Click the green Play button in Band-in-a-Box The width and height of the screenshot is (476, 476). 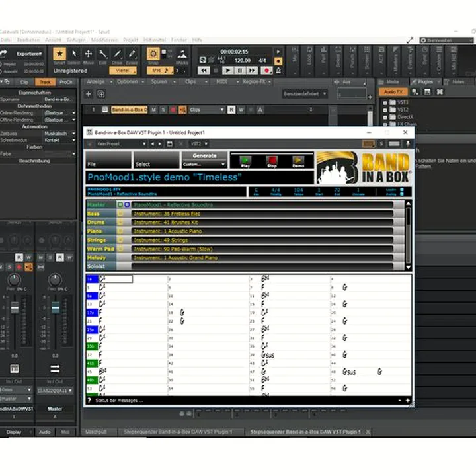(245, 161)
